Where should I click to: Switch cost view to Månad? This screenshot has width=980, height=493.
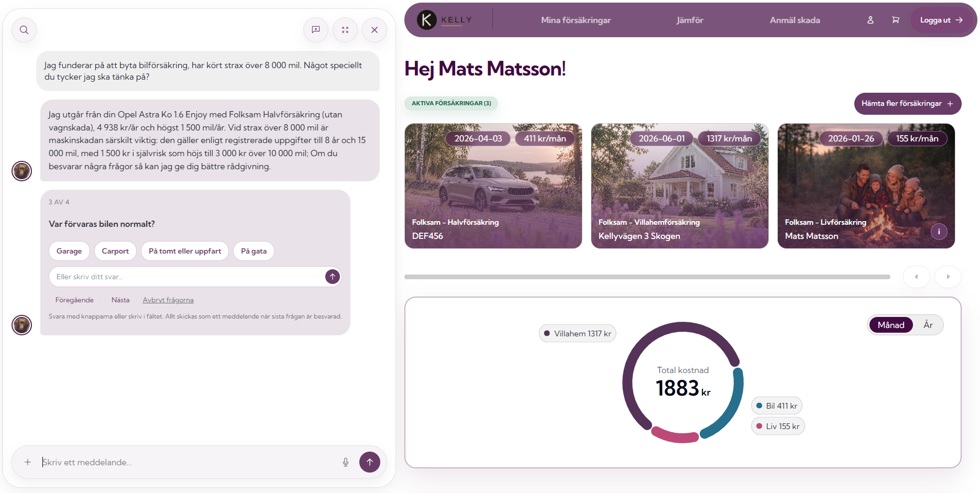891,325
